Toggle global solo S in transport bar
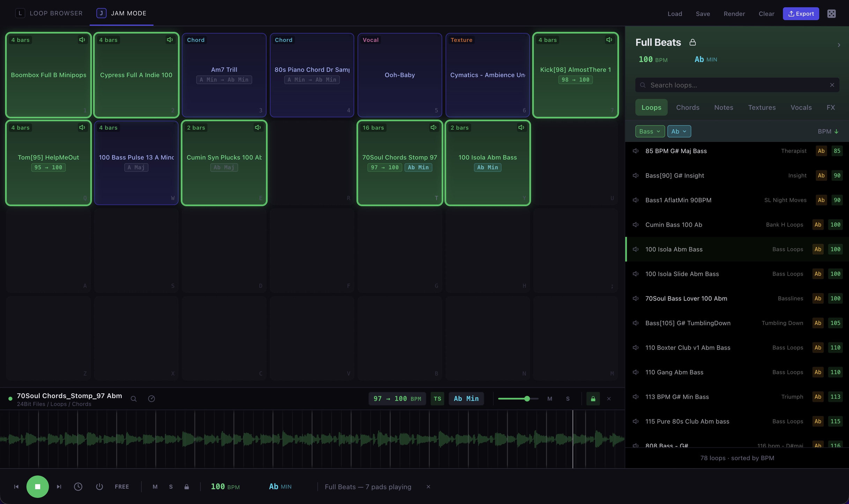Viewport: 849px width, 504px height. click(x=171, y=487)
